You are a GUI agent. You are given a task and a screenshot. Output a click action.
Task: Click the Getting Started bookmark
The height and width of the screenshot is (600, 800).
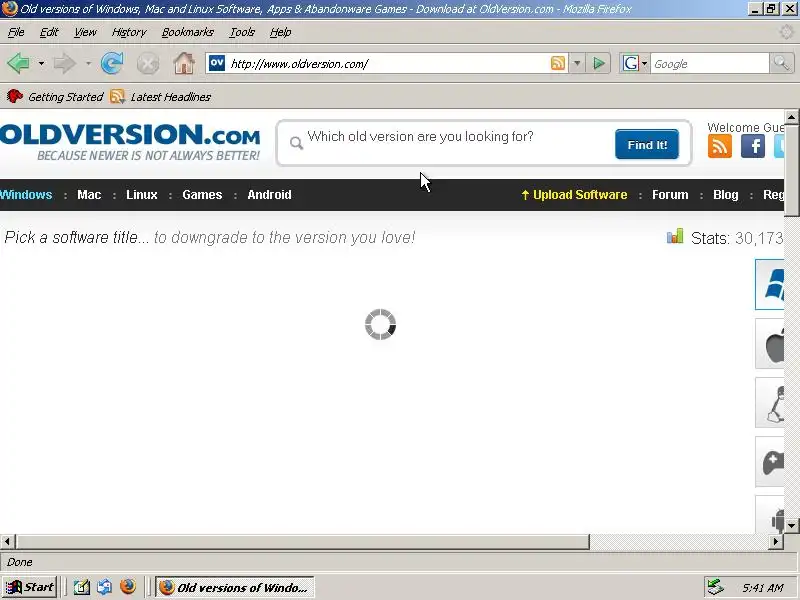click(55, 96)
